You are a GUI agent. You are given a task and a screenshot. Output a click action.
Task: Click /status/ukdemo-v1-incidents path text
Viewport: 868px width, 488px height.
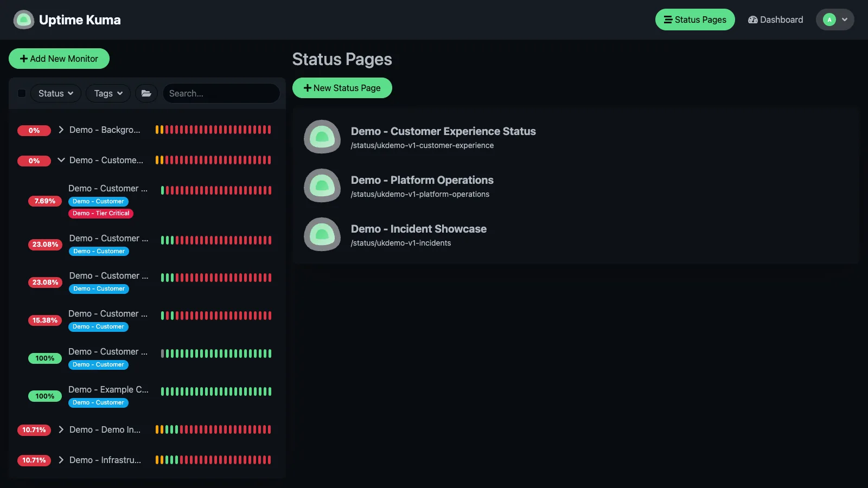(401, 243)
